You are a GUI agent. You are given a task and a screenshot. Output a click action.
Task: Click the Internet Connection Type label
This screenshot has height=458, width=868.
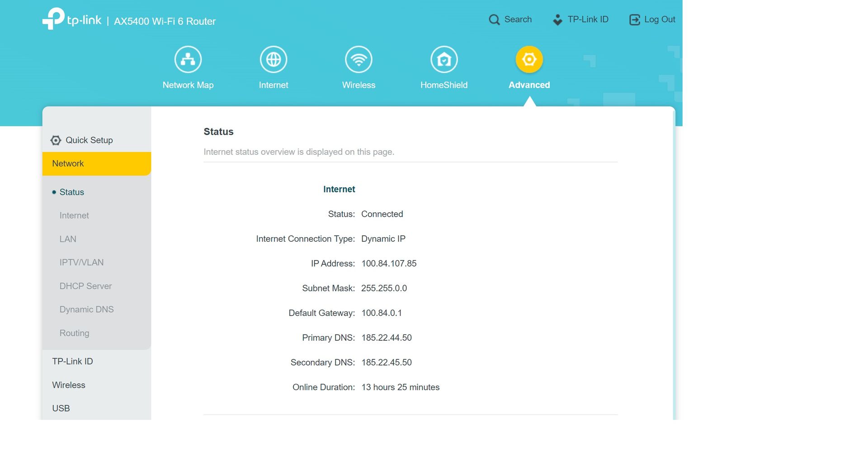point(306,239)
